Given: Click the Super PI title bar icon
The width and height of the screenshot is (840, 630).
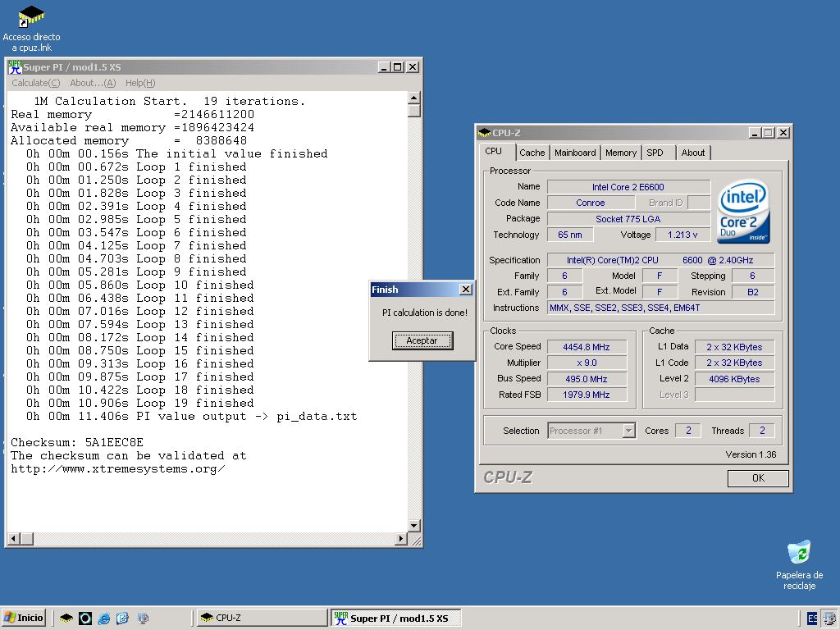Looking at the screenshot, I should pos(15,67).
